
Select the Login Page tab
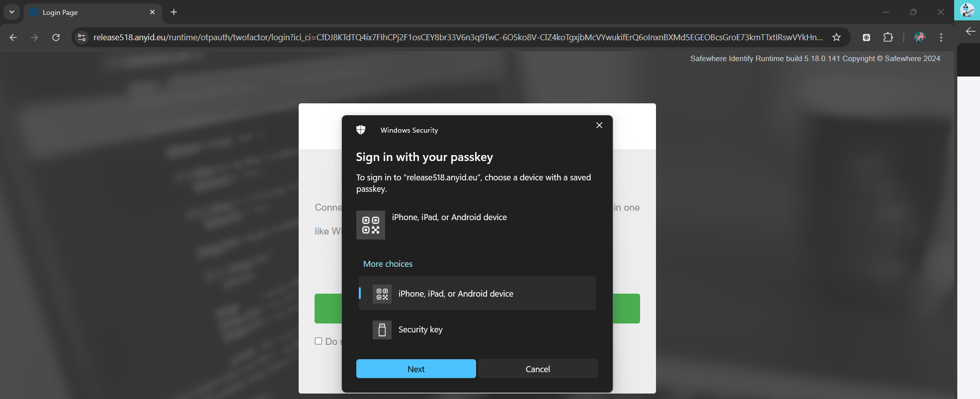point(92,12)
